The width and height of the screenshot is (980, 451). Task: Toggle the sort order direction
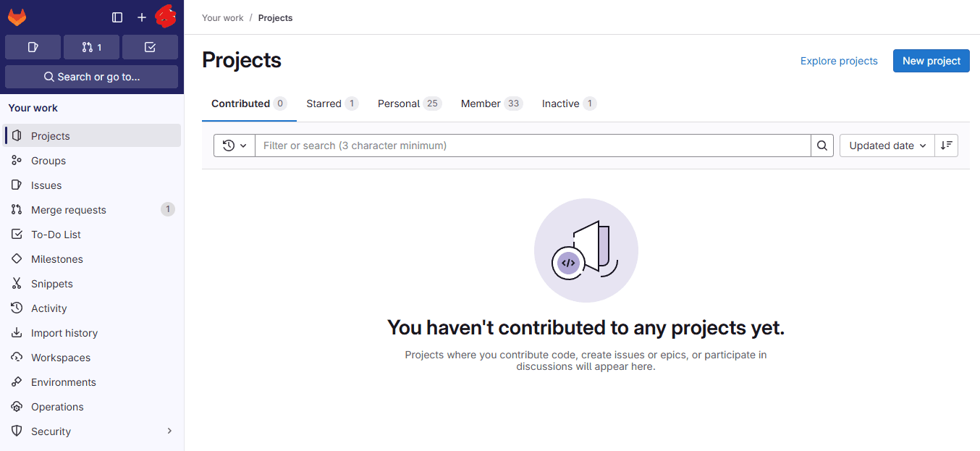pyautogui.click(x=946, y=145)
